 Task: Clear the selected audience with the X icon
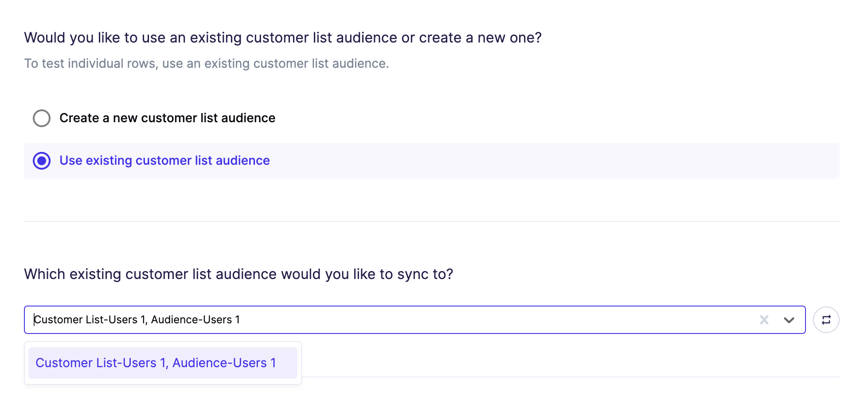point(764,320)
